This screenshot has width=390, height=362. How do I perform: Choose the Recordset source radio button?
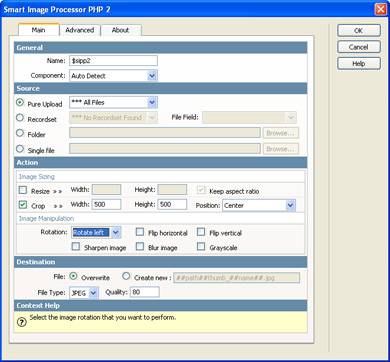click(20, 118)
